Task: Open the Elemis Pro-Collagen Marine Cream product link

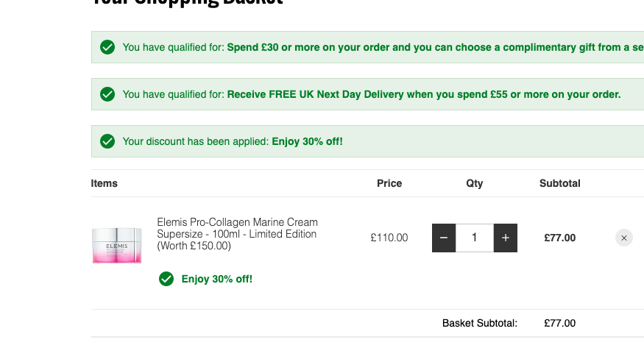Action: pos(238,234)
